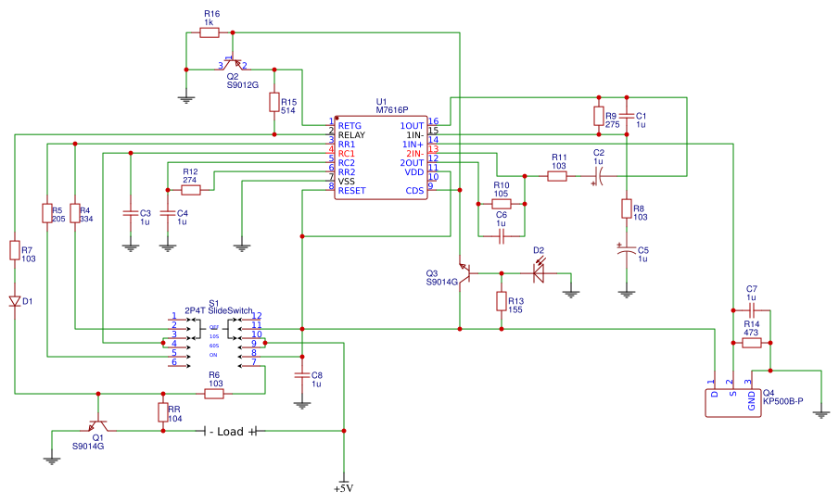The image size is (839, 504).
Task: Select the polarized capacitor C2 symbol
Action: click(598, 175)
